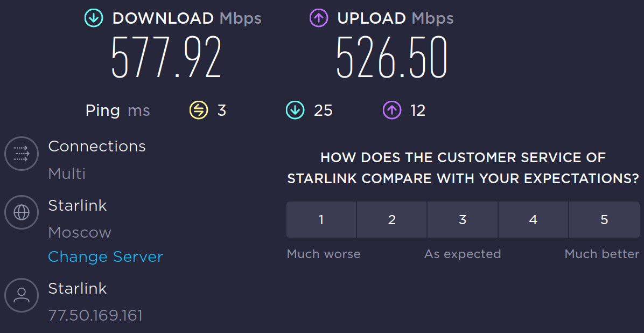Rate customer service as 1
This screenshot has height=333, width=644.
(x=321, y=220)
